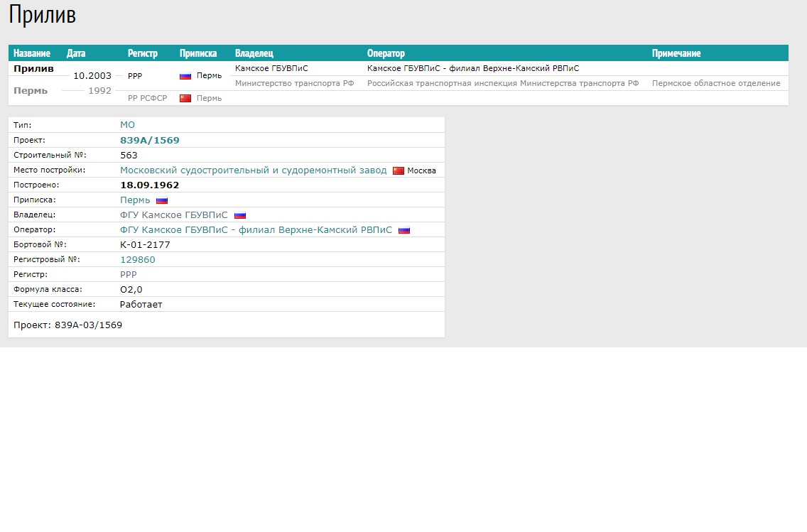Click the red Soviet flag in the РР РСФСР row
807x532 pixels.
(185, 99)
